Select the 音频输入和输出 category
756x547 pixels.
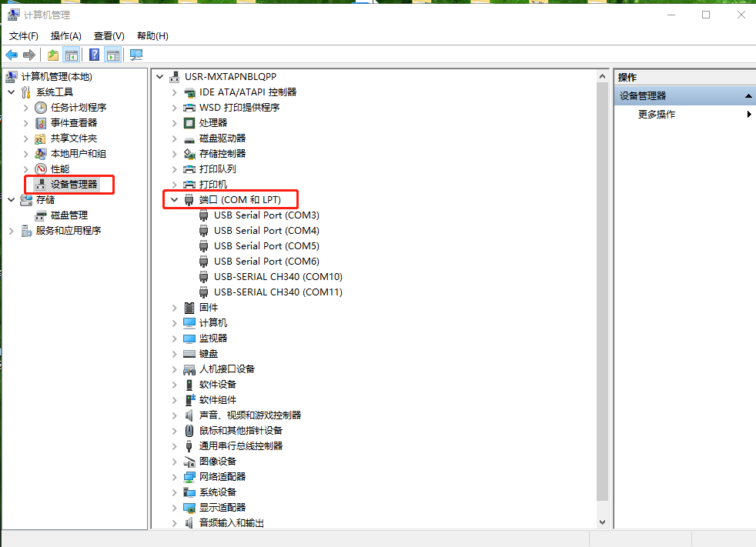pyautogui.click(x=232, y=523)
